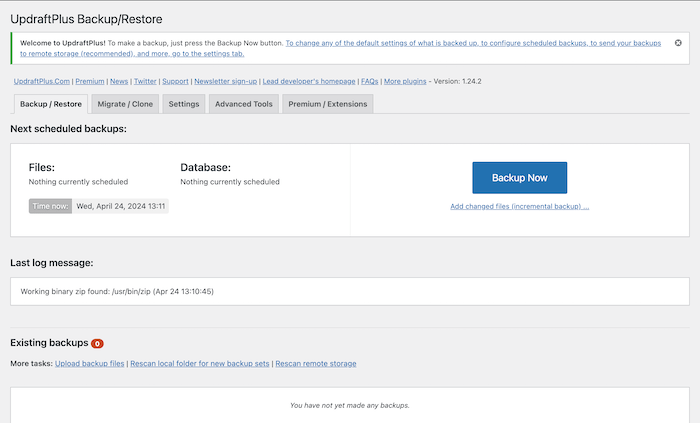Click the 'Version: 1.24.2' text

(458, 81)
